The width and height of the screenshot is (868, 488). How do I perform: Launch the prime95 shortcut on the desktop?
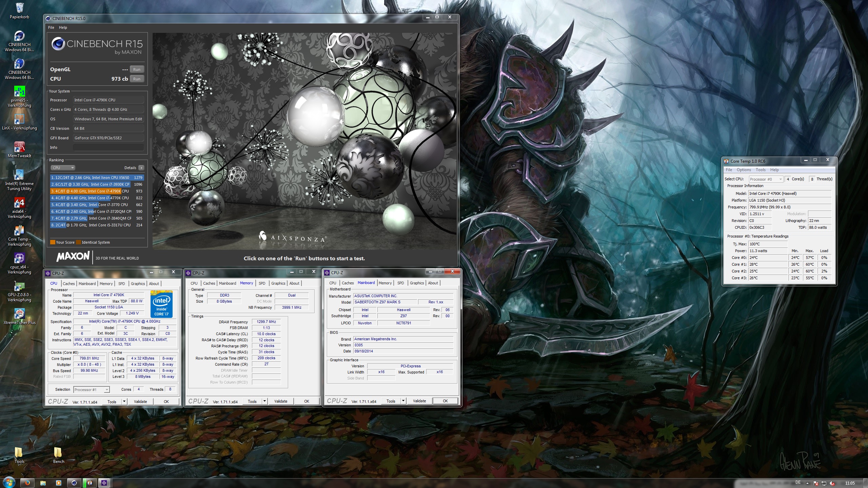19,97
